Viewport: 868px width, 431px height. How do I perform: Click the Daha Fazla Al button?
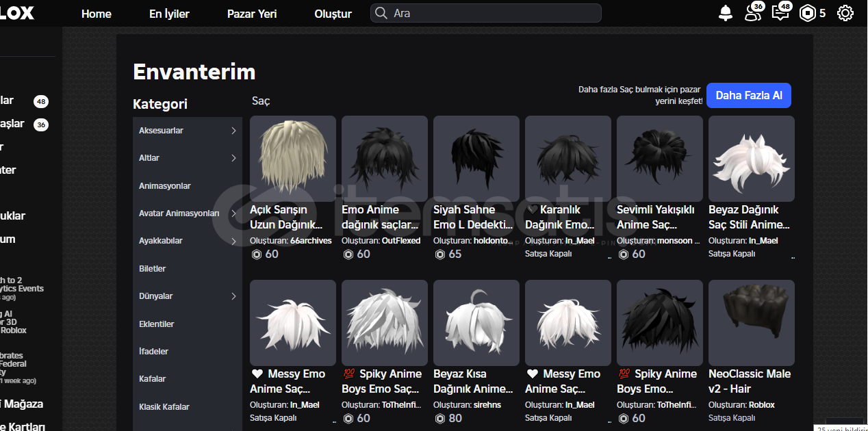(x=749, y=96)
